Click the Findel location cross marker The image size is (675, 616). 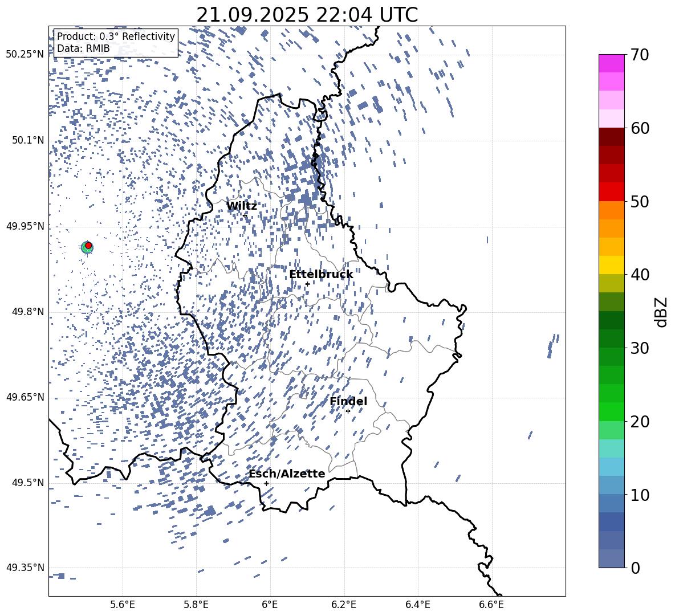[348, 411]
